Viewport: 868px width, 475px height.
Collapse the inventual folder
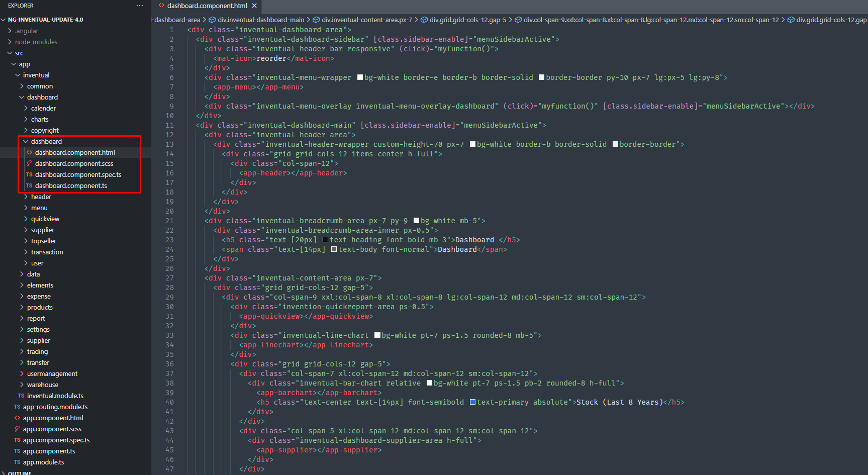pos(18,75)
